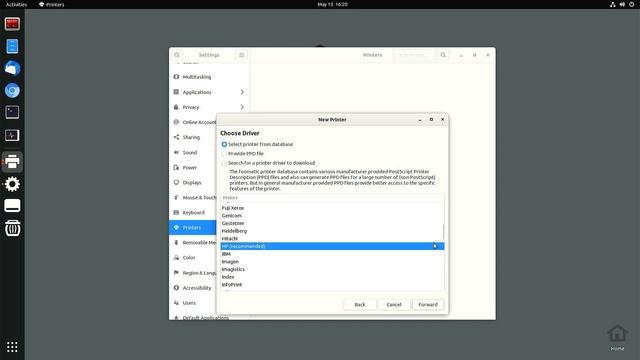Open Privacy settings panel
Viewport: 640px width, 360px height.
pos(209,107)
